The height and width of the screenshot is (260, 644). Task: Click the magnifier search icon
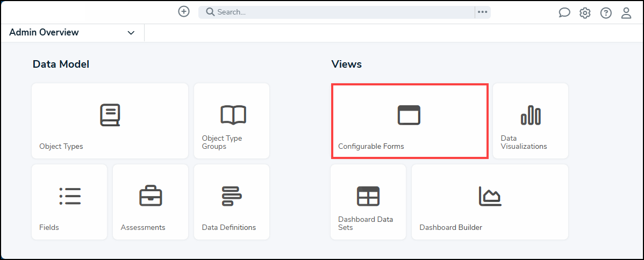click(x=210, y=12)
